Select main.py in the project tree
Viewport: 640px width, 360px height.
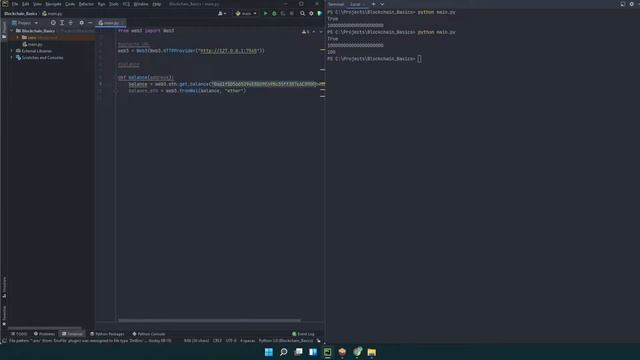tap(32, 44)
